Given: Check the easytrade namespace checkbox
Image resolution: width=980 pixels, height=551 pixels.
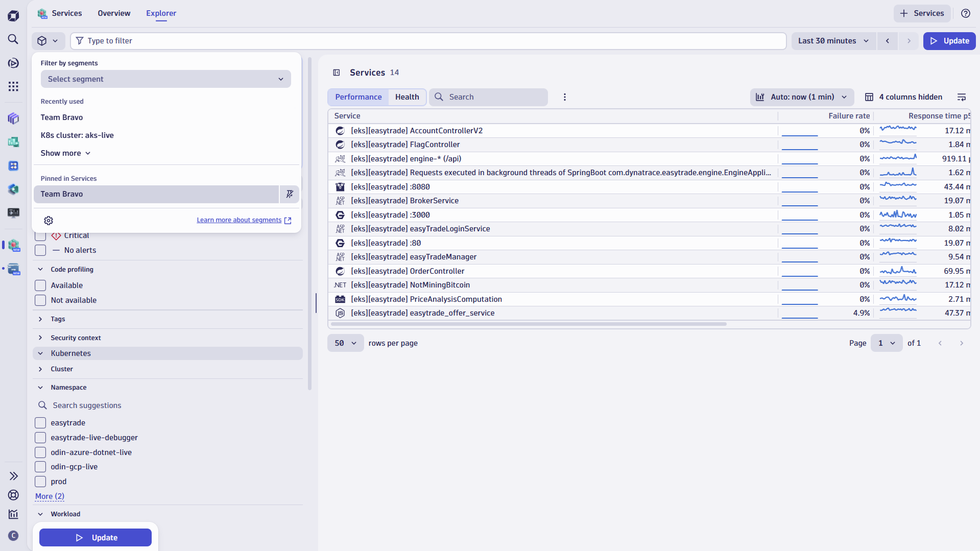Looking at the screenshot, I should click(39, 423).
